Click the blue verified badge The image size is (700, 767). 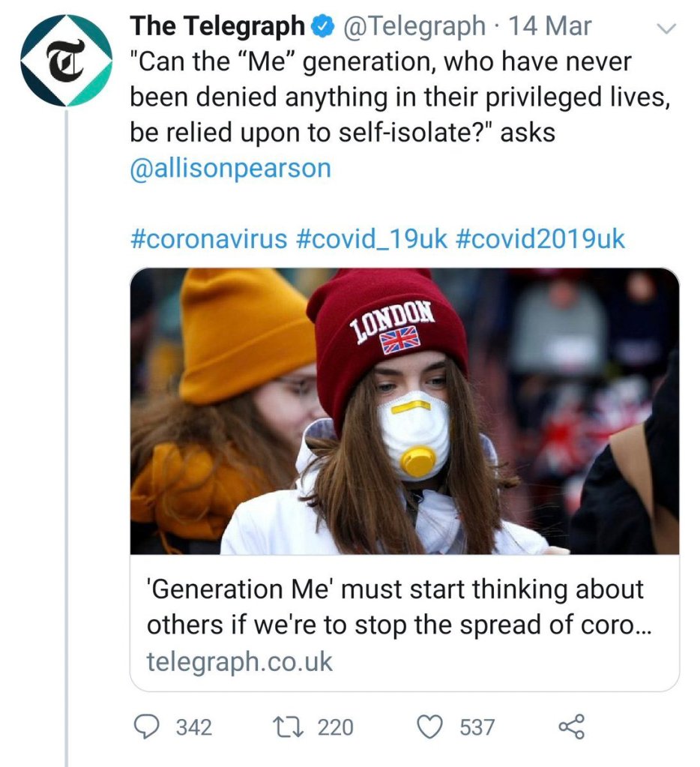click(x=322, y=27)
